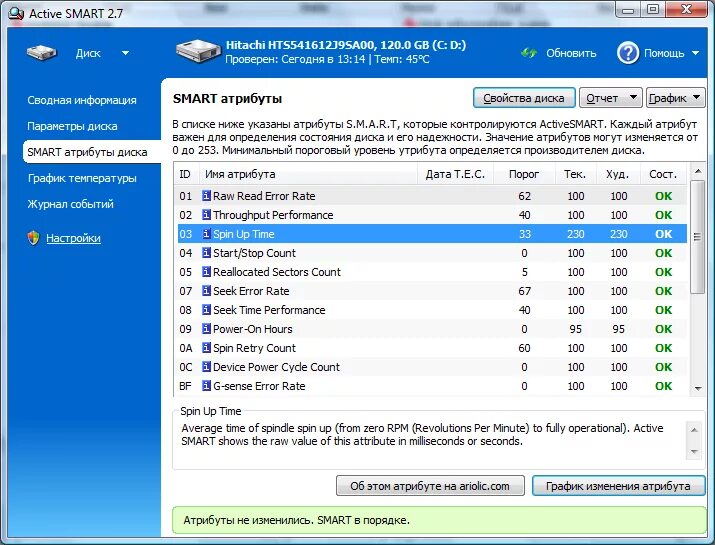Click Об этом атрибуте на ariolic.com button

430,486
